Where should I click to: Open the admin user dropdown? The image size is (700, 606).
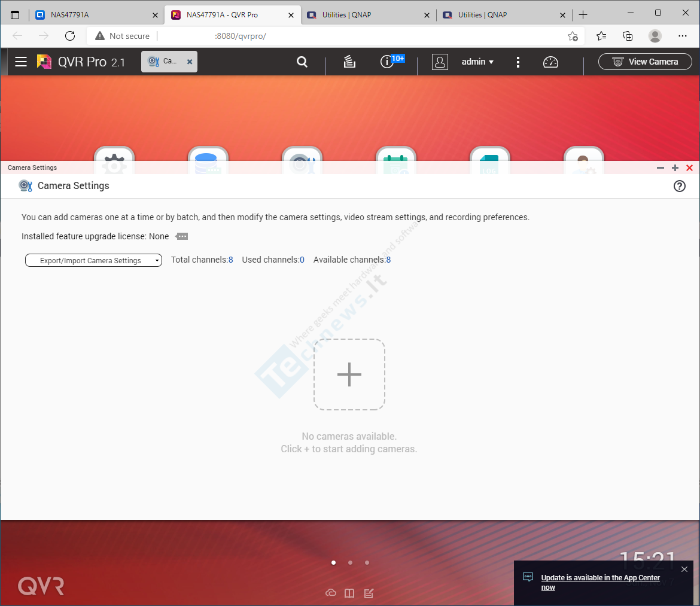[x=477, y=62]
